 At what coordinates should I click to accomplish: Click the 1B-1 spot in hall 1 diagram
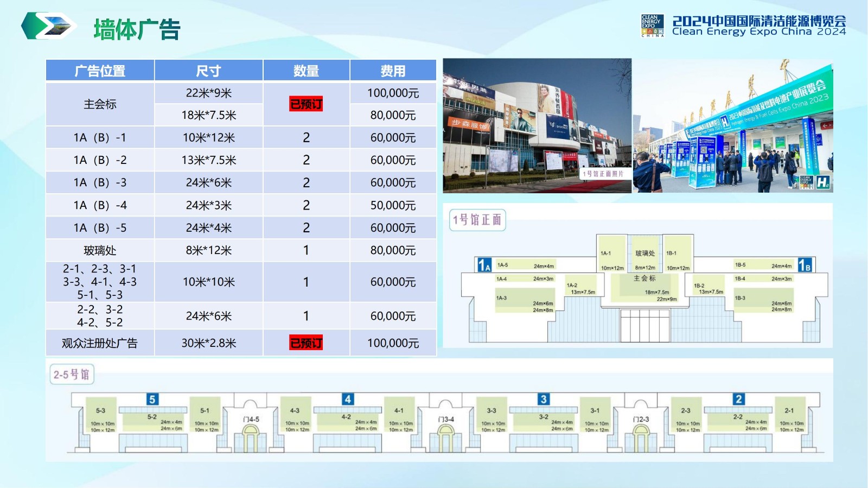coord(678,253)
